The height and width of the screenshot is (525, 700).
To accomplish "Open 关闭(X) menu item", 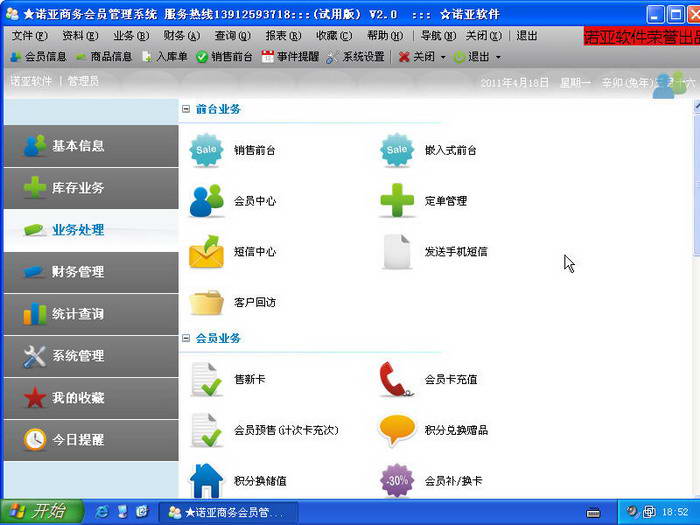I will tap(483, 35).
